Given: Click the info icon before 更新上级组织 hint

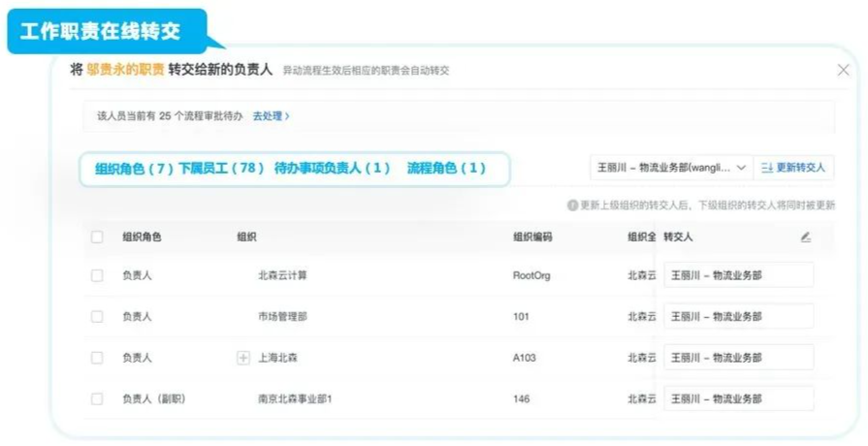Looking at the screenshot, I should pyautogui.click(x=572, y=206).
